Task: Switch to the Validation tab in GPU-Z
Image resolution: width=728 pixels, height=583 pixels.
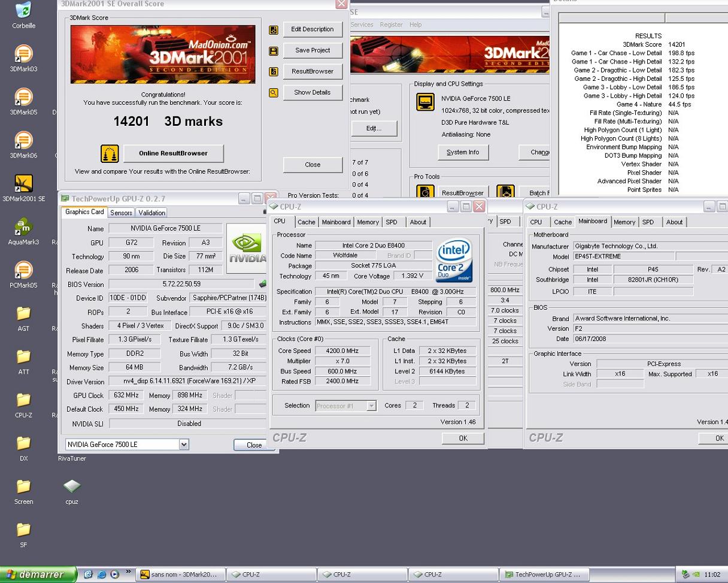Action: coord(152,213)
